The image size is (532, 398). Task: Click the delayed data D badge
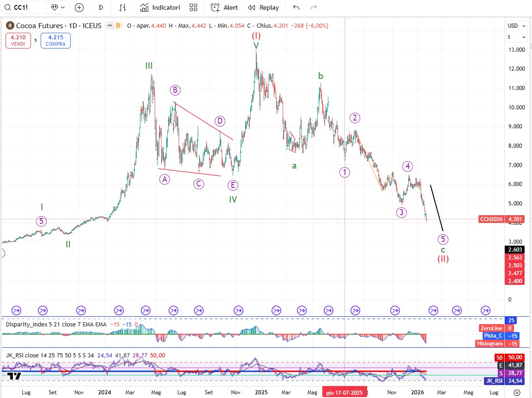[x=118, y=25]
